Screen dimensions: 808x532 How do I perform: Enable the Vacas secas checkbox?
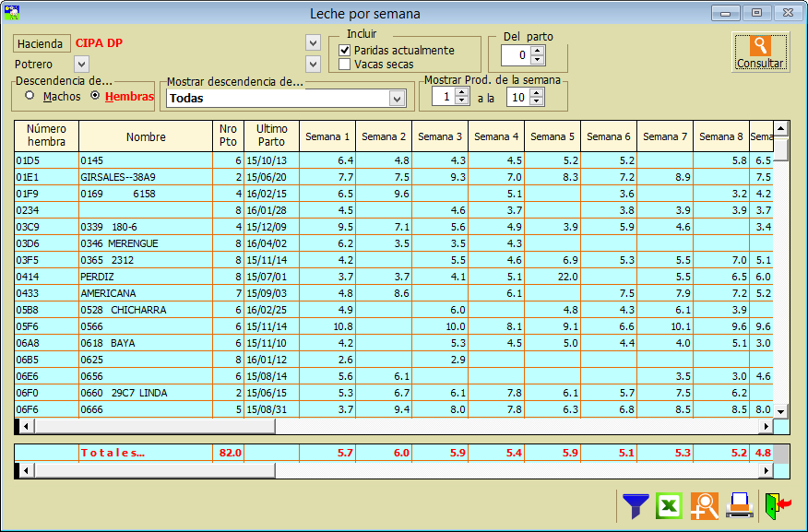click(x=345, y=65)
